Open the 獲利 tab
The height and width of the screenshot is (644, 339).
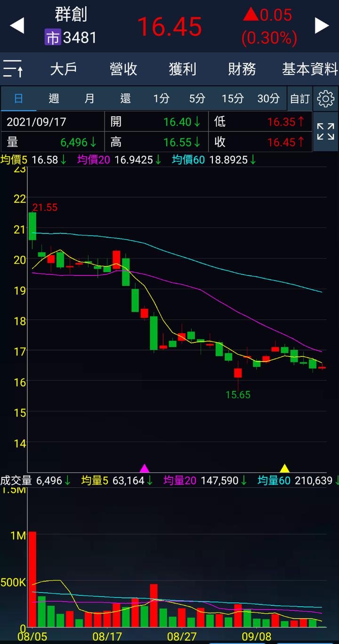click(x=183, y=69)
